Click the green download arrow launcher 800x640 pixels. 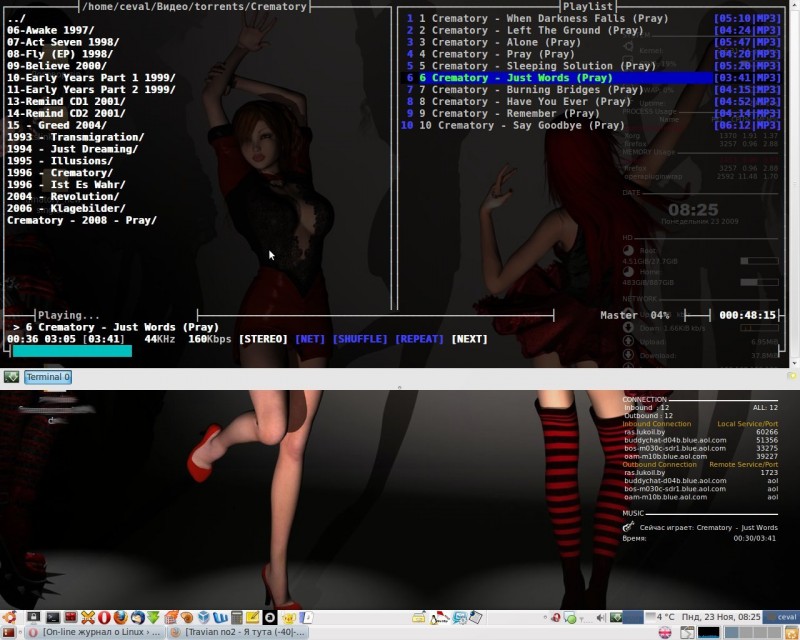[x=153, y=618]
